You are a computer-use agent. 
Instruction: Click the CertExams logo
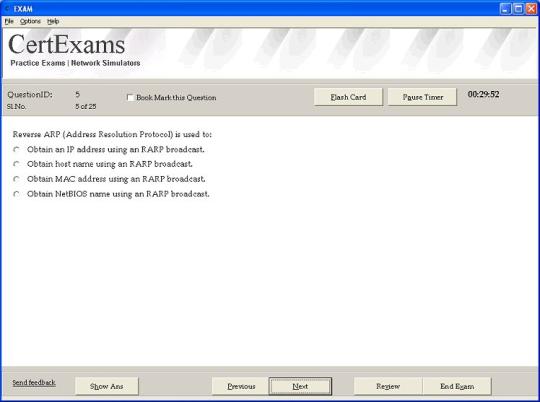[66, 45]
